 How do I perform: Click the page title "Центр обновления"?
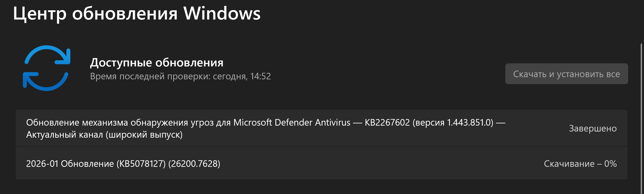95,13
